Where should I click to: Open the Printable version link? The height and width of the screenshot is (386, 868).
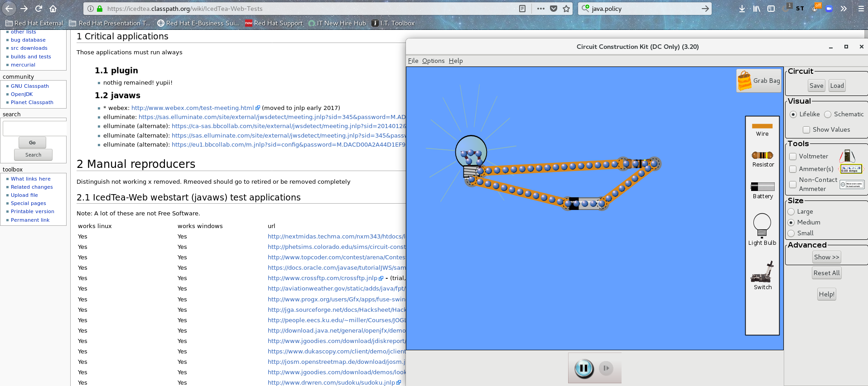pyautogui.click(x=32, y=211)
